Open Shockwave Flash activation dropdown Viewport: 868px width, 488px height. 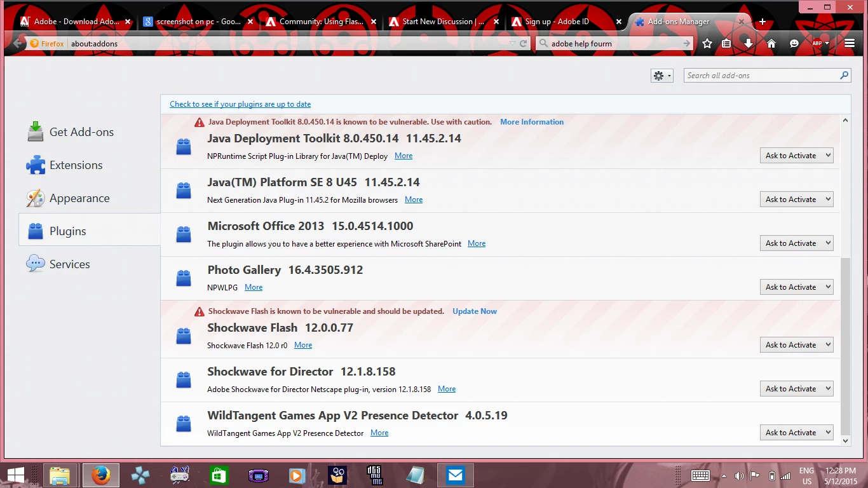click(796, 345)
